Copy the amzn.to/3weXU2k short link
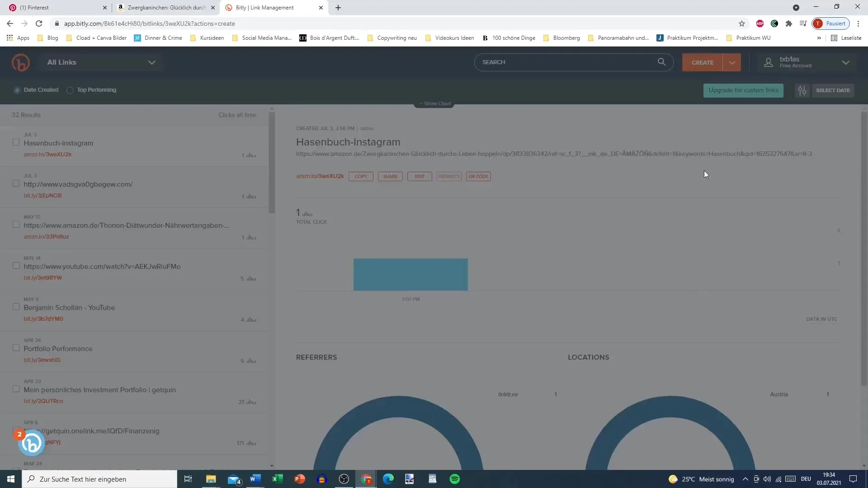Image resolution: width=868 pixels, height=488 pixels. coord(361,176)
